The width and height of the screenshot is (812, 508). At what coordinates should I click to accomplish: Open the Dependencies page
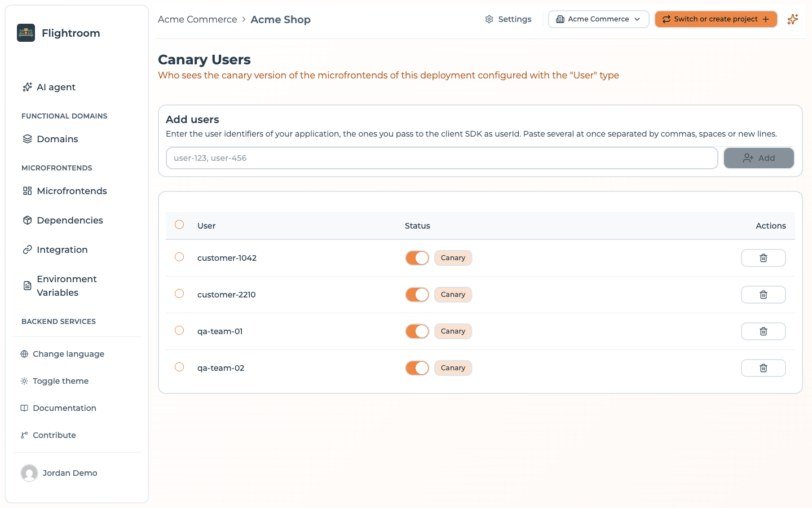click(x=63, y=220)
